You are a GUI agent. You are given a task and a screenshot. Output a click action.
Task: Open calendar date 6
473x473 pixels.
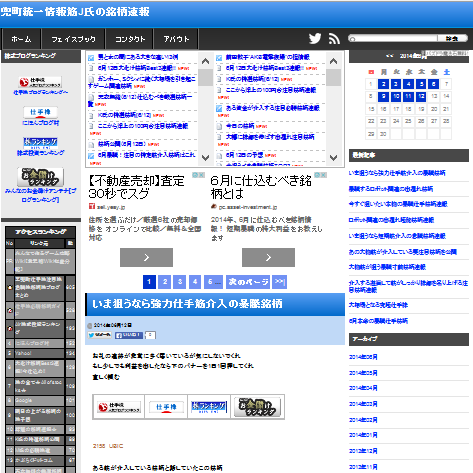click(x=433, y=84)
